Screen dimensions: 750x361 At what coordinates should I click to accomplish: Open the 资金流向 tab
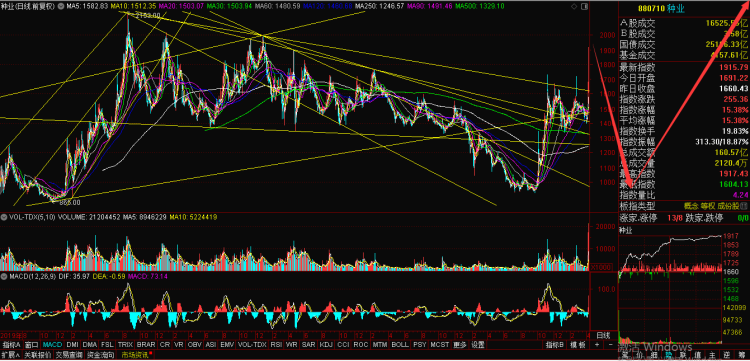point(100,355)
